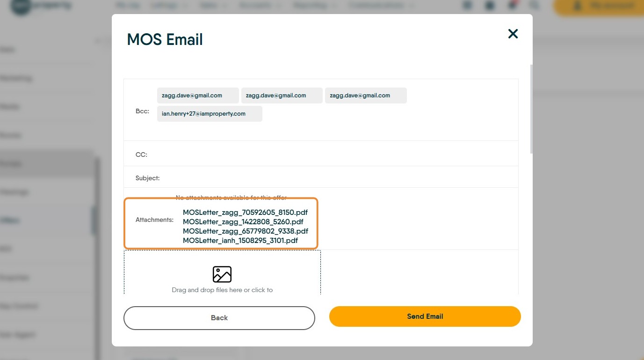This screenshot has height=360, width=644.
Task: Open attachment MOSLetter_zagg_1422808_5260.pdf
Action: 243,222
